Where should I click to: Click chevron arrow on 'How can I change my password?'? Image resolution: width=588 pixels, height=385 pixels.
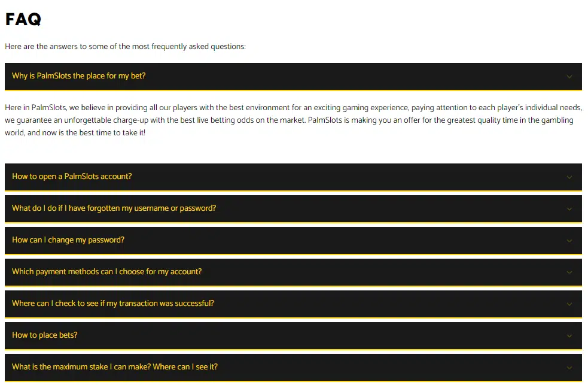tap(569, 241)
